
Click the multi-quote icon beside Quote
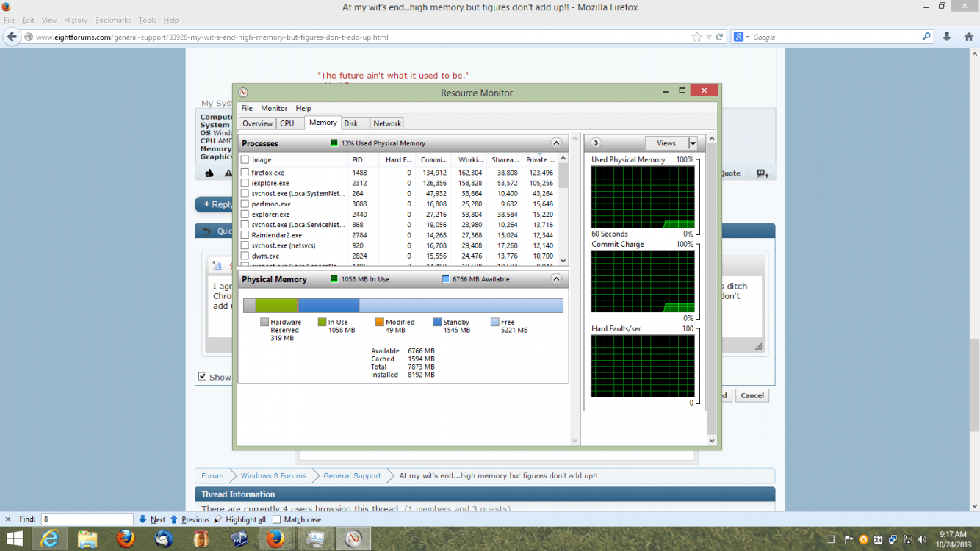click(763, 173)
